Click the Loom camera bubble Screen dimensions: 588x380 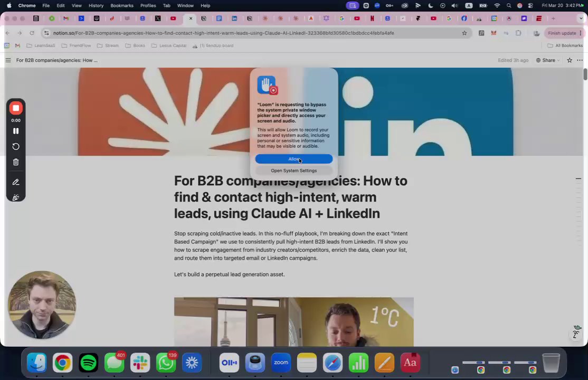click(42, 305)
